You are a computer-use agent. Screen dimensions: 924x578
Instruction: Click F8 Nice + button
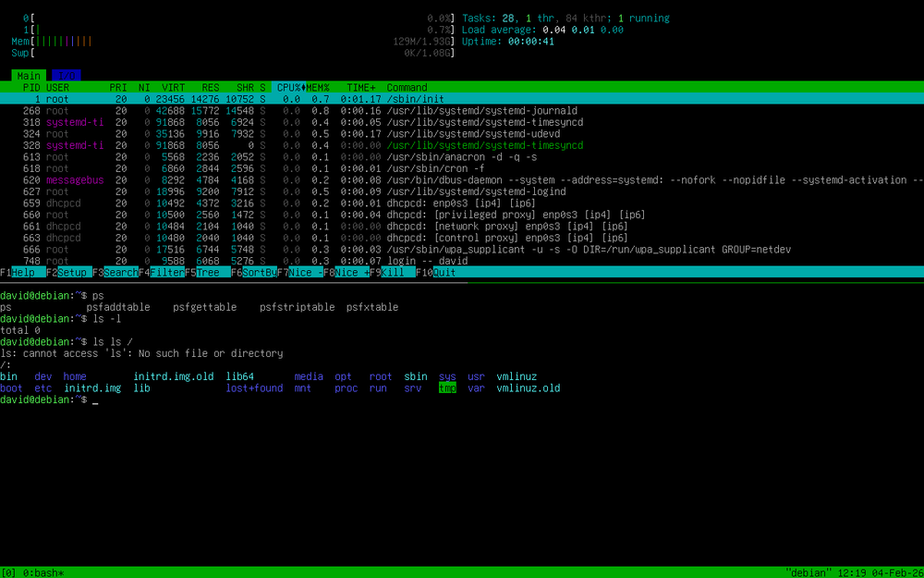[x=346, y=273]
